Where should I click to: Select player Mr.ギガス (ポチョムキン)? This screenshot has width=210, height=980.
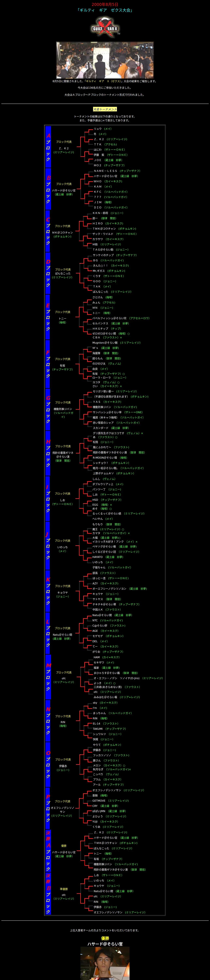pyautogui.click(x=109, y=271)
